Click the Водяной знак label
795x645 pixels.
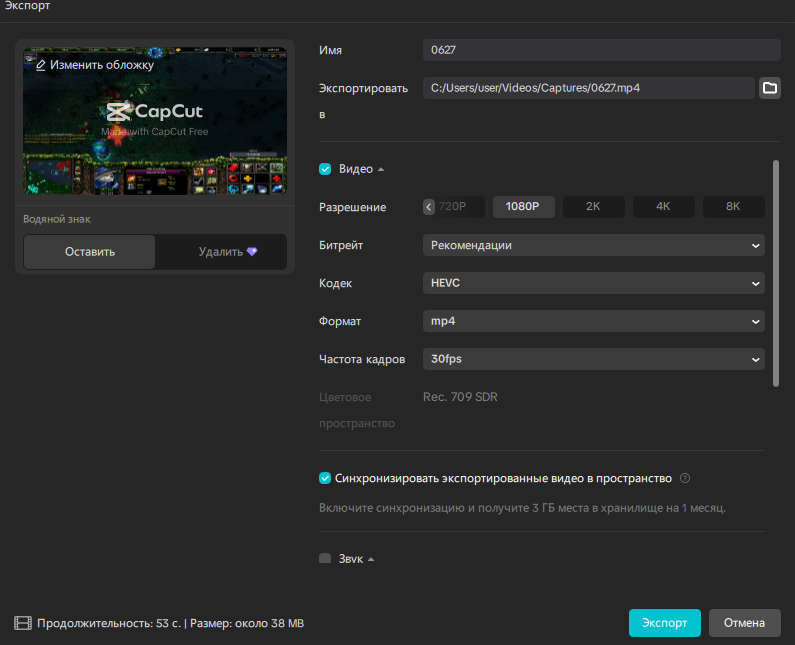click(57, 219)
